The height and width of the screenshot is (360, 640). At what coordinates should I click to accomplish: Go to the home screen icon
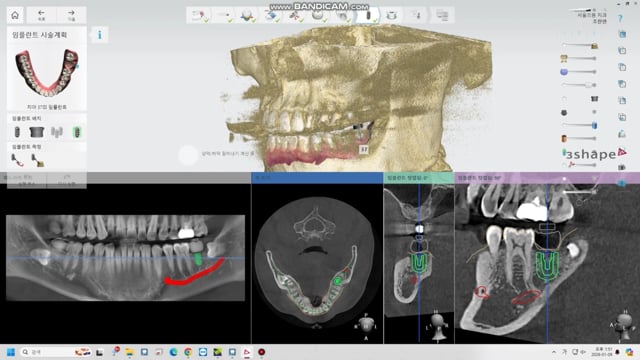[15, 15]
